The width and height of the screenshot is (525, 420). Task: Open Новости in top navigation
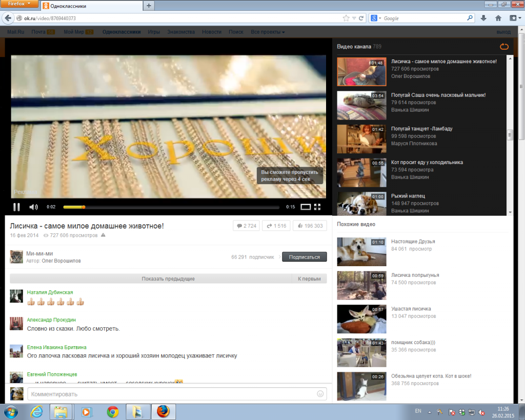212,32
